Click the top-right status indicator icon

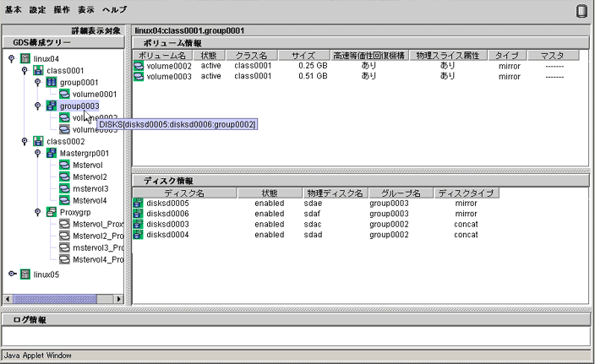point(581,11)
